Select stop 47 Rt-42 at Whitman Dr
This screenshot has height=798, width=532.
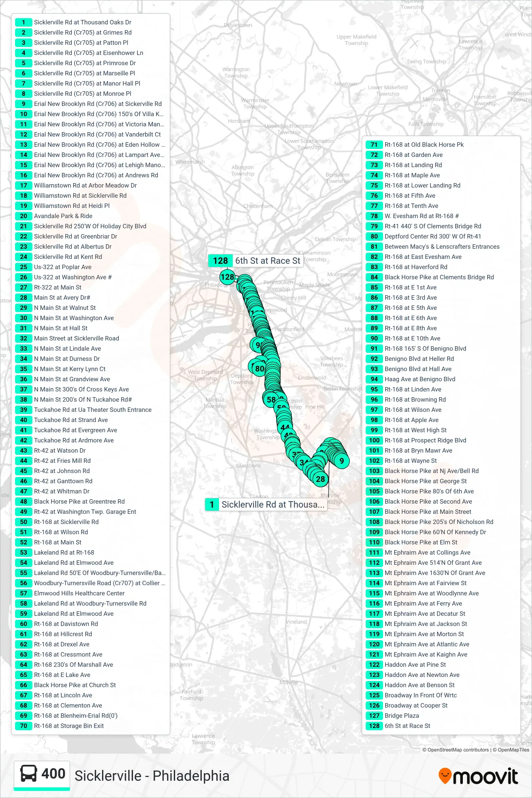(x=53, y=491)
